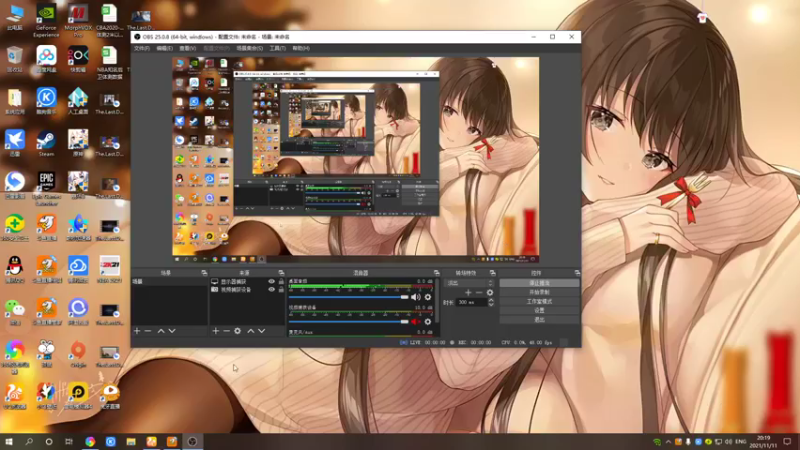Open Epic Games Launcher desktop icon
Viewport: 800px width, 450px height.
tap(46, 188)
